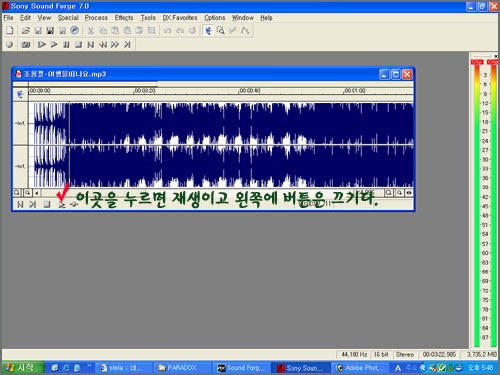Switch to the Adobe Phot... taskbar button

(x=360, y=368)
